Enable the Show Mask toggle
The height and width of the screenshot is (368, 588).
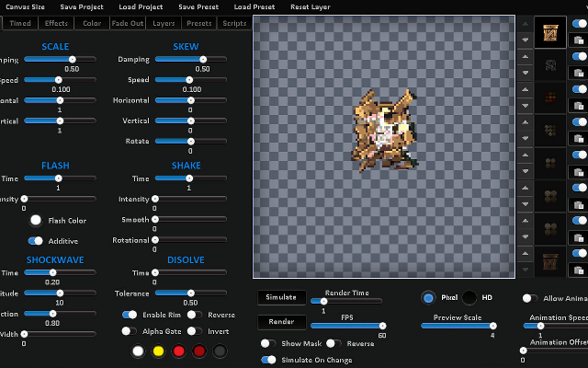click(x=267, y=343)
